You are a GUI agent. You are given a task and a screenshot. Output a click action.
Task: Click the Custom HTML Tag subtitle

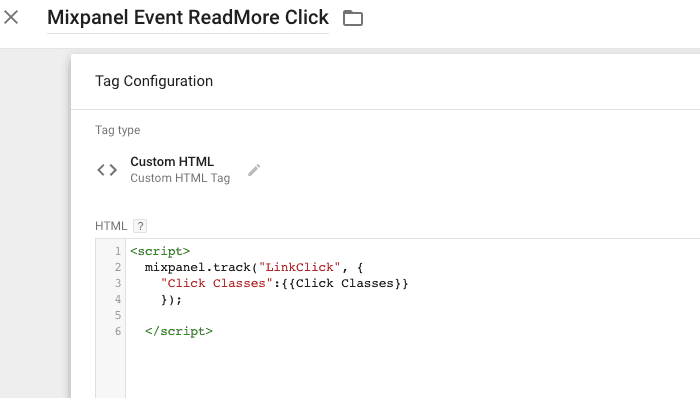[x=180, y=178]
